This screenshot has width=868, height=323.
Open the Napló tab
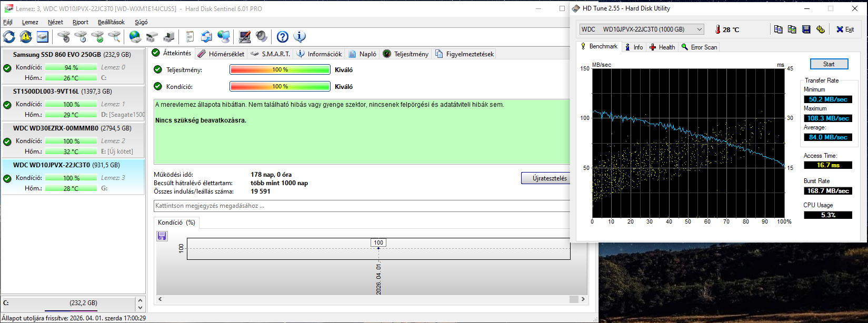pyautogui.click(x=363, y=54)
